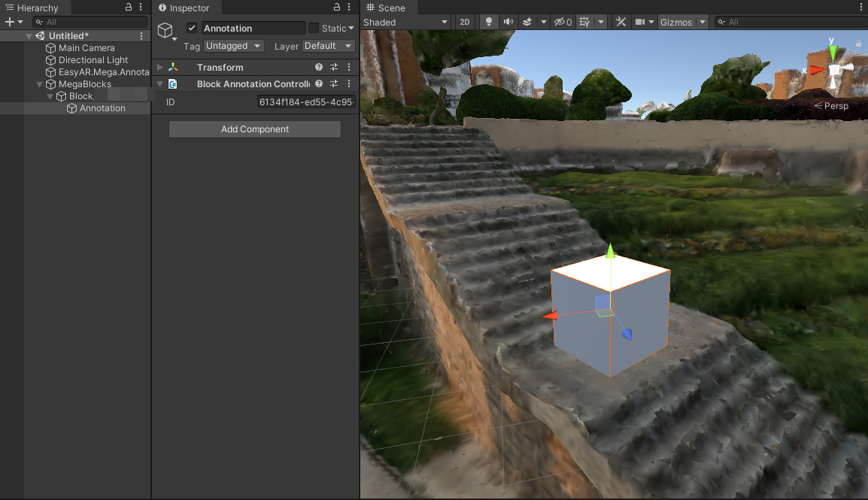Image resolution: width=868 pixels, height=500 pixels.
Task: Mute scene audio using the speaker icon
Action: (508, 22)
